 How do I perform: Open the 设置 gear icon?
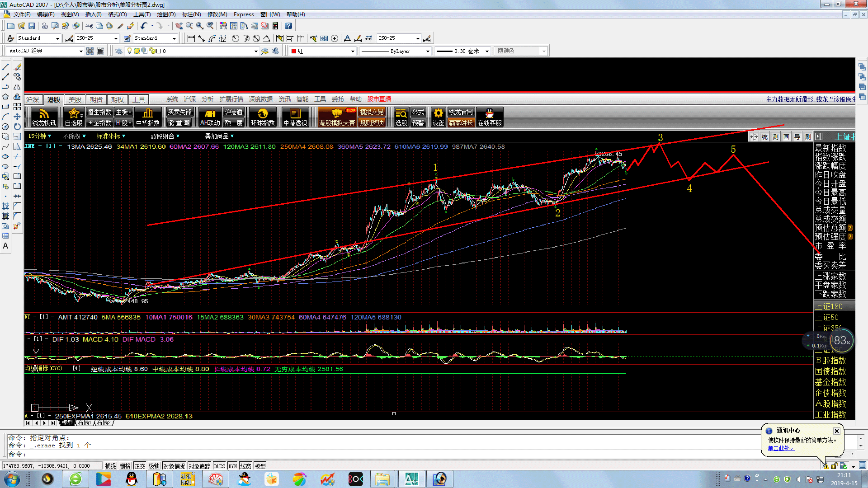tap(438, 117)
